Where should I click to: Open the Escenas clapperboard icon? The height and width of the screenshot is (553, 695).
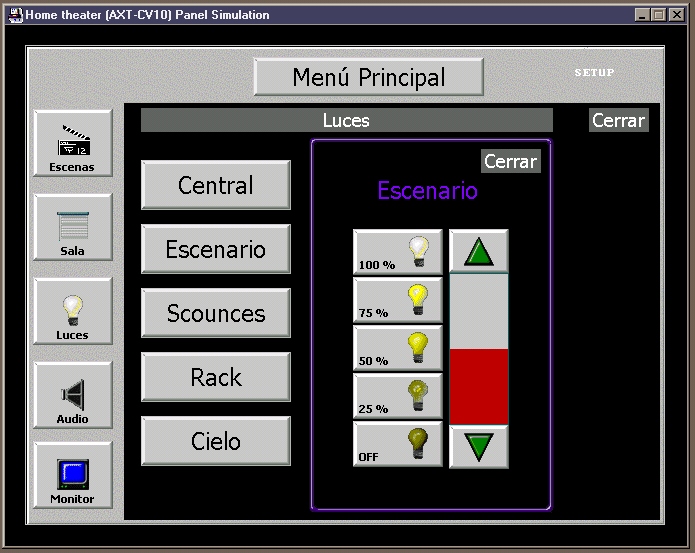tap(72, 144)
